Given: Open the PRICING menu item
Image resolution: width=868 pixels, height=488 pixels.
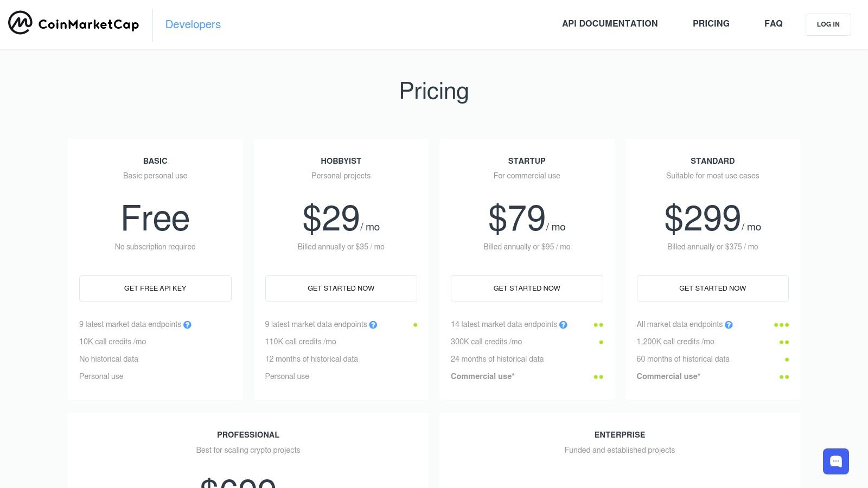Looking at the screenshot, I should pos(711,24).
